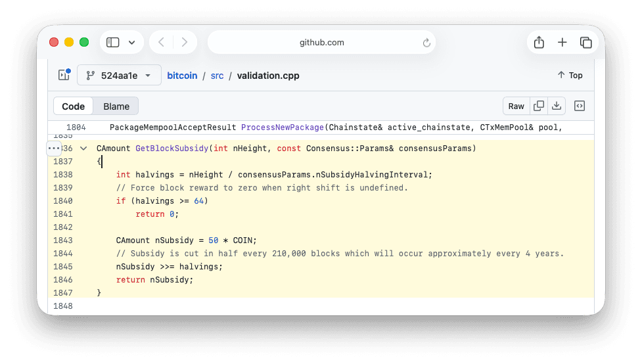Open a new Safari tab
642x364 pixels.
[562, 43]
